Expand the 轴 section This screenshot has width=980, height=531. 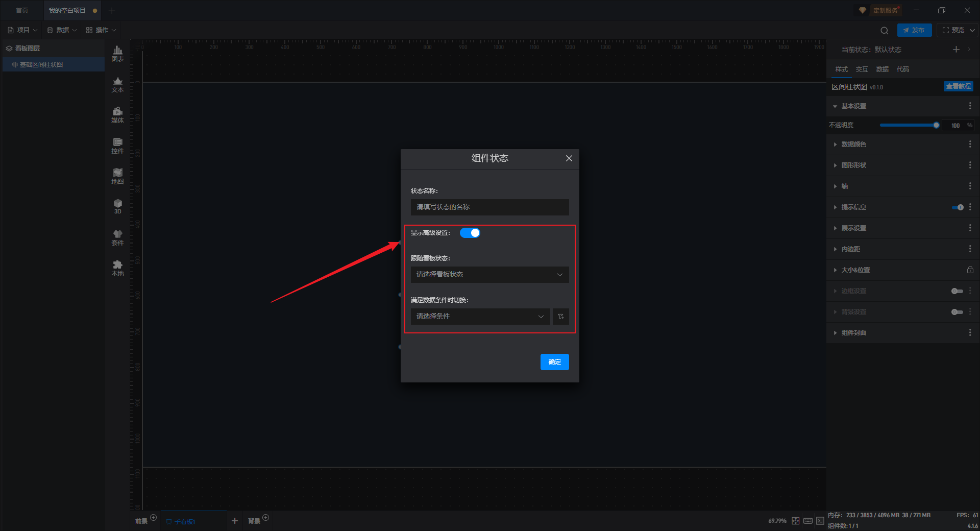click(x=835, y=186)
